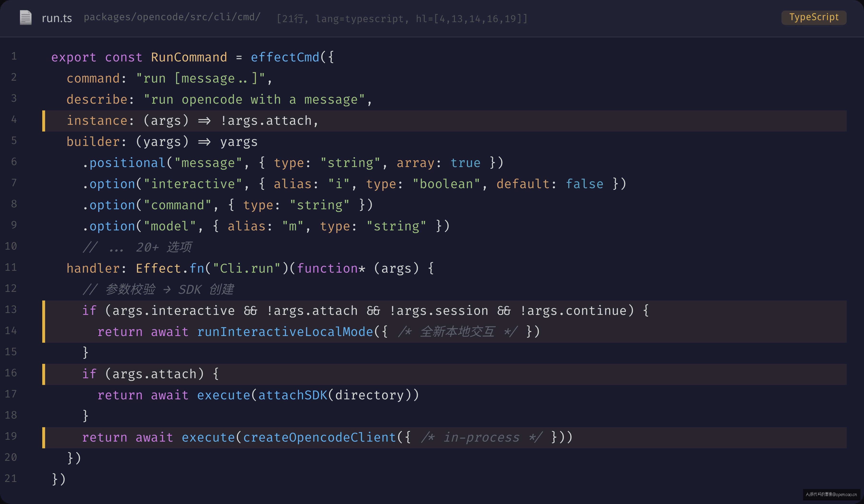Click line number 19 in the gutter

click(x=11, y=436)
